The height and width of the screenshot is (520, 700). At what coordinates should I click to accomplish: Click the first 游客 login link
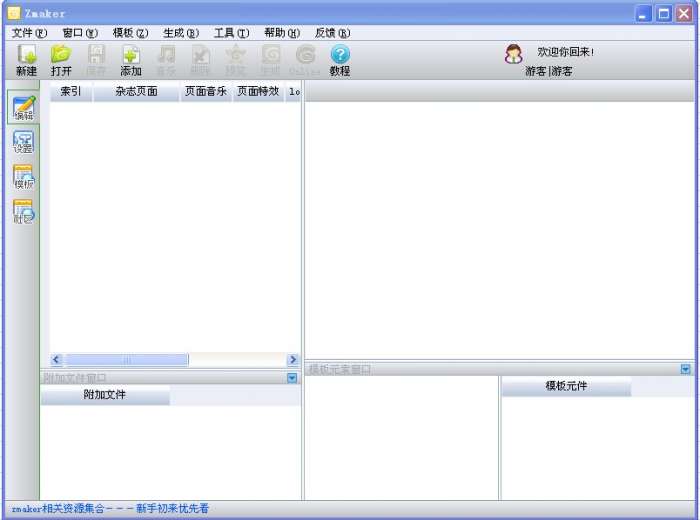[536, 71]
